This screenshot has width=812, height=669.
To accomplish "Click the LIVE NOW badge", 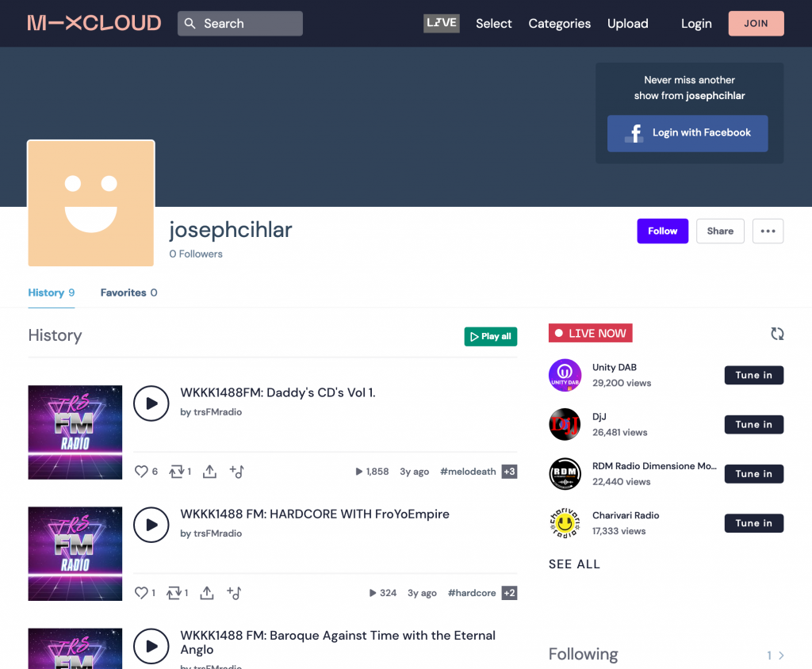I will 590,333.
